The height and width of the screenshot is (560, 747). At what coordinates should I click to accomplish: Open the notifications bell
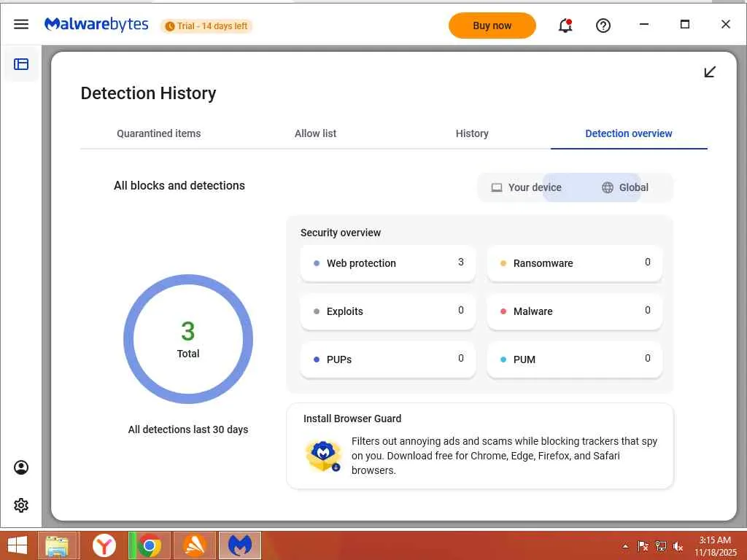click(x=565, y=26)
